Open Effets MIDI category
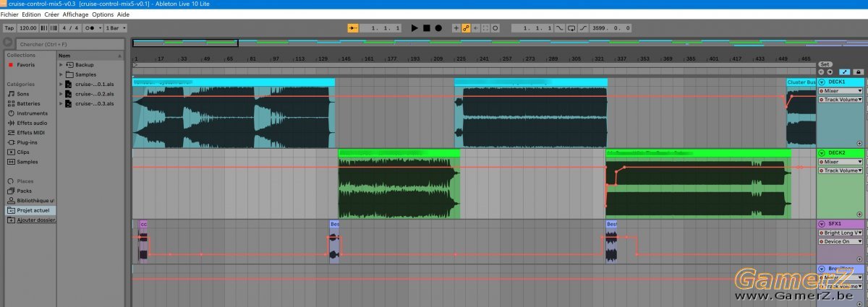The image size is (868, 307). (x=32, y=133)
